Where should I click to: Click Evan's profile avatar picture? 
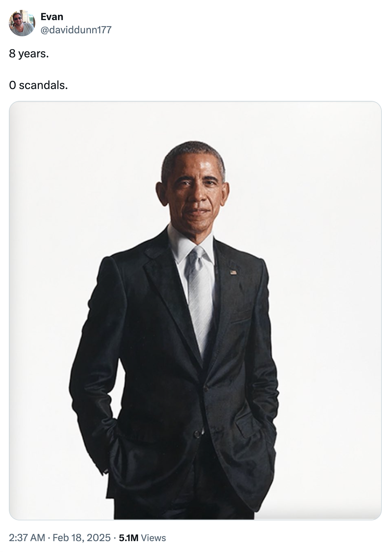point(22,23)
